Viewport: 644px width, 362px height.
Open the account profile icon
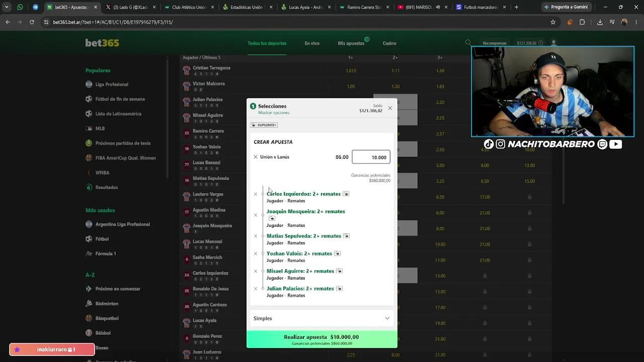pos(553,43)
